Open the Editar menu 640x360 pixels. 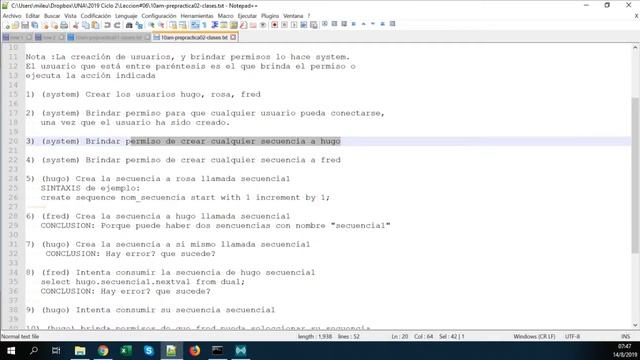click(33, 16)
